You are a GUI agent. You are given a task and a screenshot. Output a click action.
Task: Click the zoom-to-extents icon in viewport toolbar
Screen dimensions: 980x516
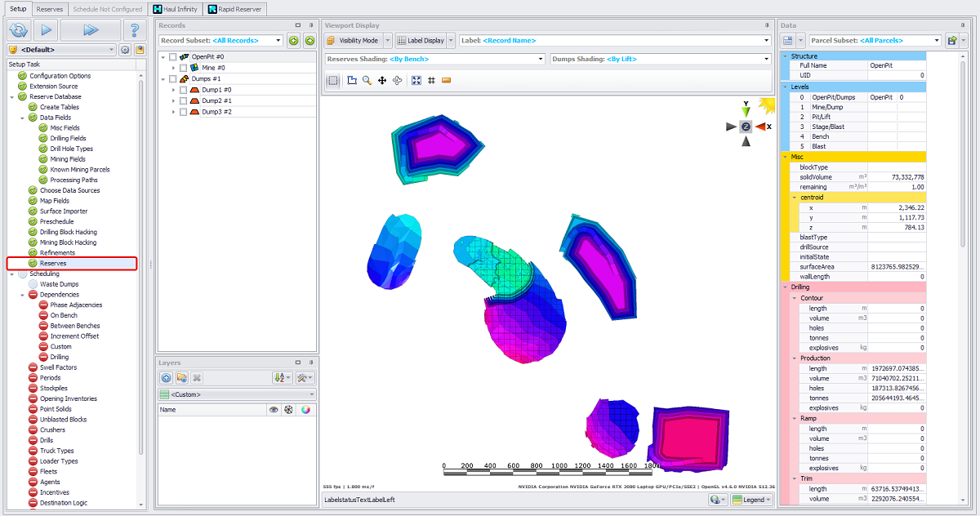pos(416,80)
